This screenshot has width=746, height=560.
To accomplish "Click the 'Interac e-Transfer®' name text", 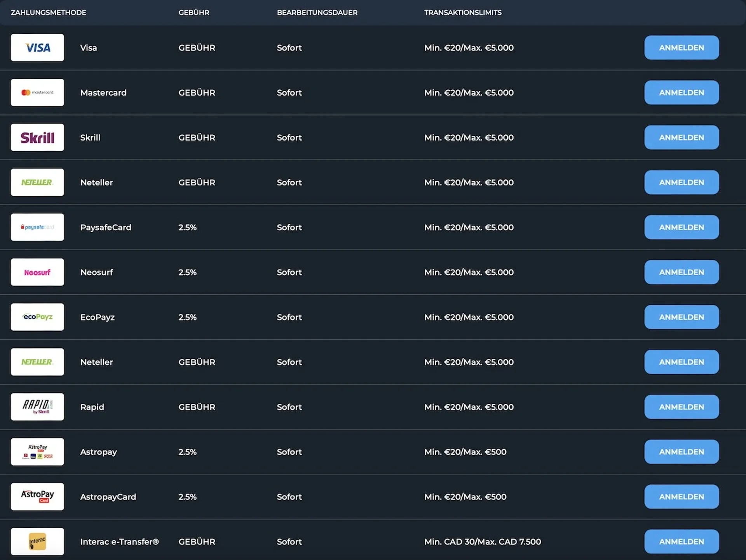I will 119,542.
